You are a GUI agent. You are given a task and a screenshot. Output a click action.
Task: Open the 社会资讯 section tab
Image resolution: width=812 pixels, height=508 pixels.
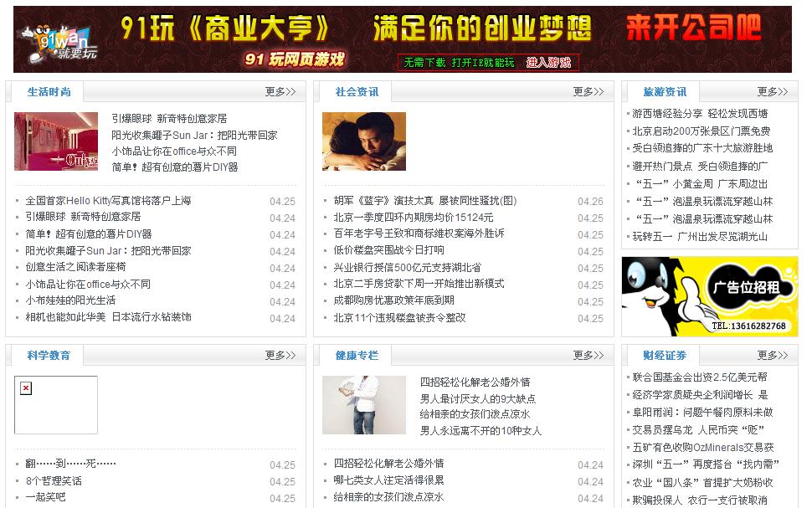(x=357, y=92)
